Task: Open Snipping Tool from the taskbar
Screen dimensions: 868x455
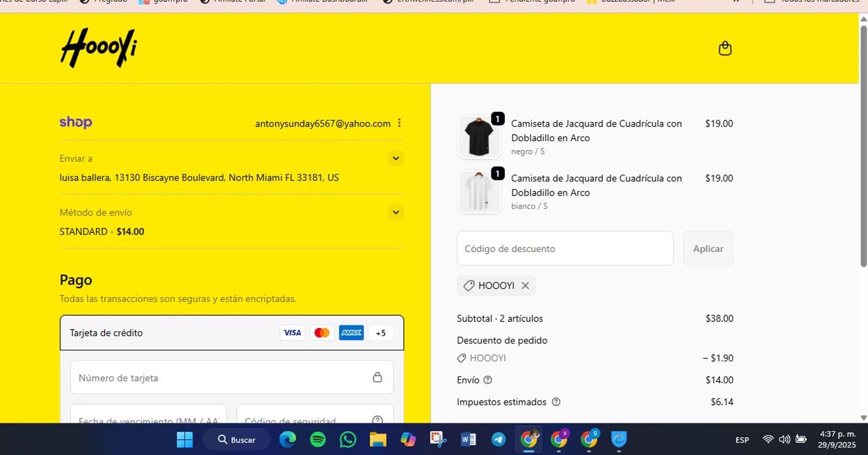Action: 438,440
